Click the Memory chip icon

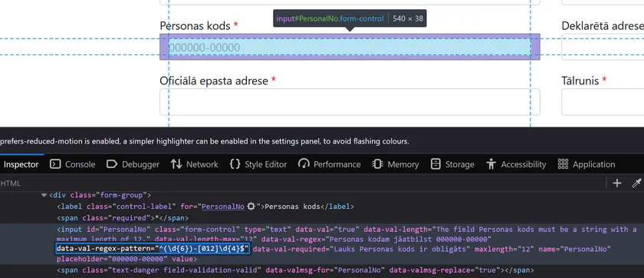tap(377, 164)
